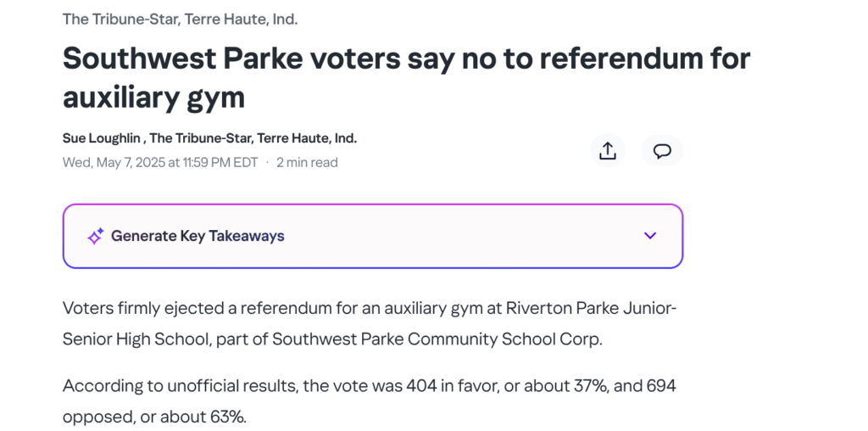Click the Wed, May 7, 2025 timestamp
868x431 pixels.
click(160, 163)
